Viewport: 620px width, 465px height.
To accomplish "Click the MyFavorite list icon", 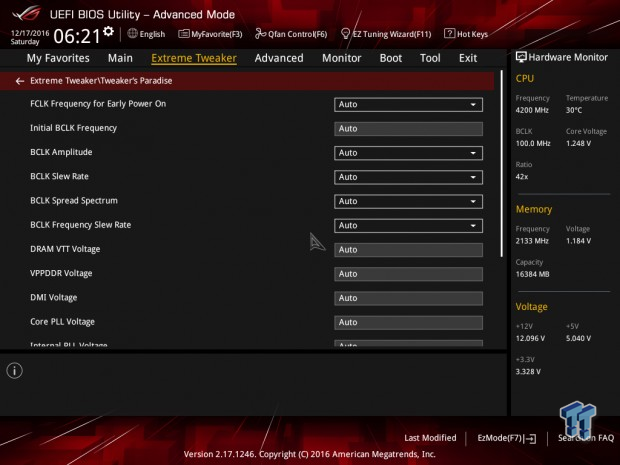I will click(183, 34).
